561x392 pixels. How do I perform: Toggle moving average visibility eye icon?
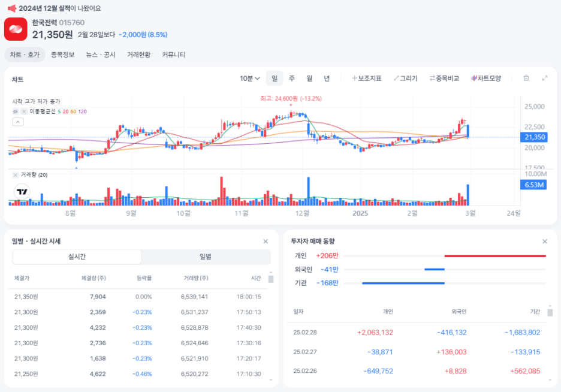point(16,111)
